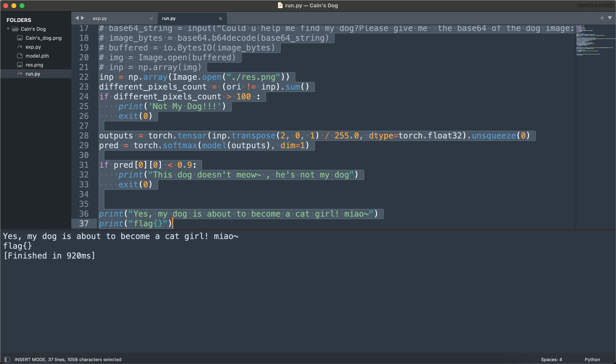Image resolution: width=616 pixels, height=364 pixels.
Task: Click the image icon beside res.png
Action: [20, 65]
